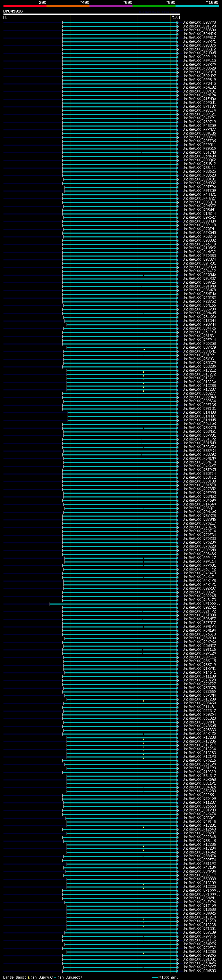Click hit label UniRef100_A9SEI4

coord(199,110)
